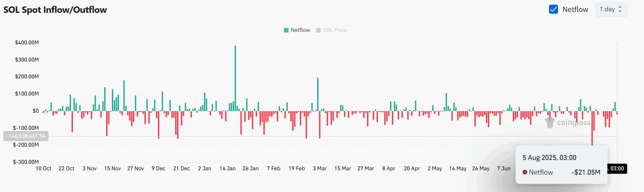The height and width of the screenshot is (192, 644).
Task: Click the -$21.05M value in tooltip
Action: coord(586,172)
